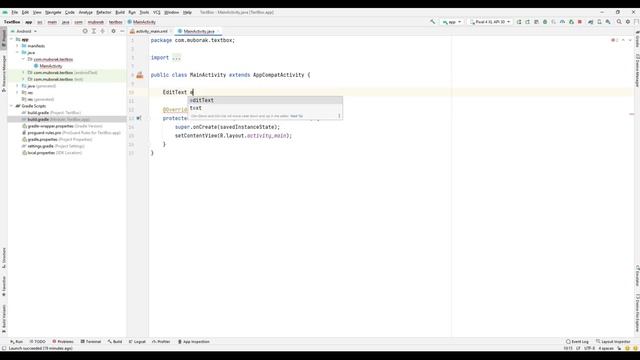This screenshot has width=640, height=360.
Task: Open the Pixel 4 XL device selector dropdown
Action: (490, 22)
